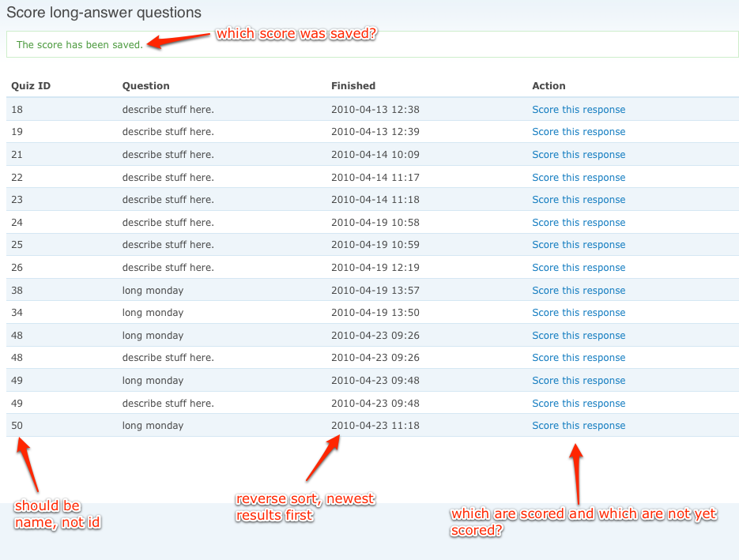Score the quiz 23 response

(579, 199)
